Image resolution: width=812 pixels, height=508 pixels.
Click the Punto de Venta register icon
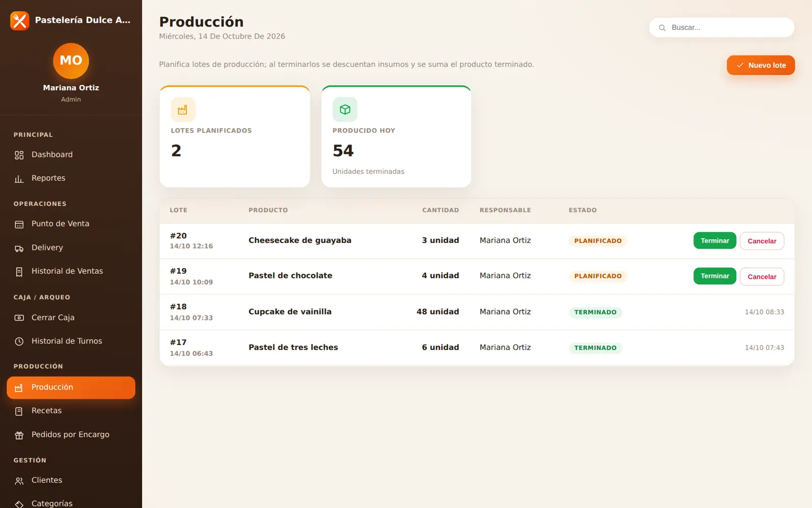pyautogui.click(x=19, y=224)
